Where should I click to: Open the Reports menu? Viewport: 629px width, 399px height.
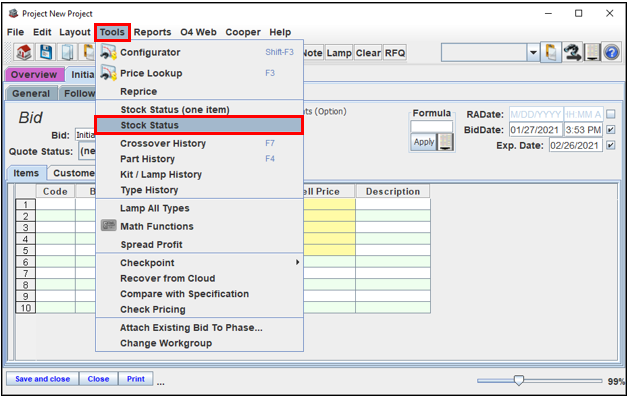coord(152,32)
